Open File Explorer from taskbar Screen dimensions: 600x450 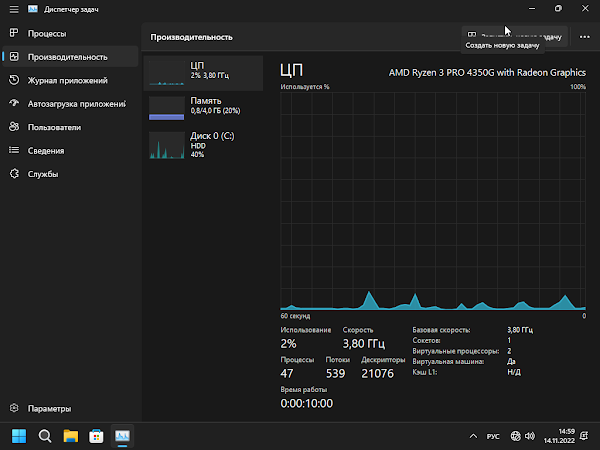pyautogui.click(x=70, y=436)
